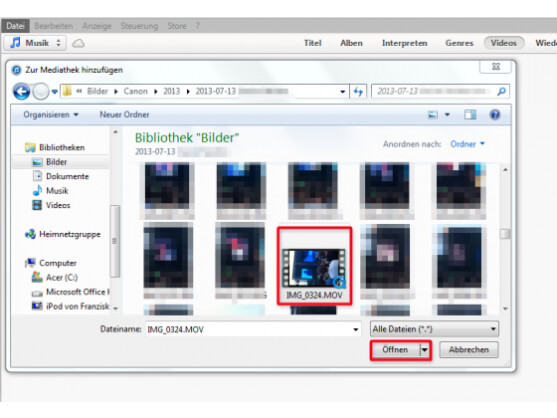557x418 pixels.
Task: Open the Anordnen nach Ordner dropdown
Action: click(x=467, y=144)
